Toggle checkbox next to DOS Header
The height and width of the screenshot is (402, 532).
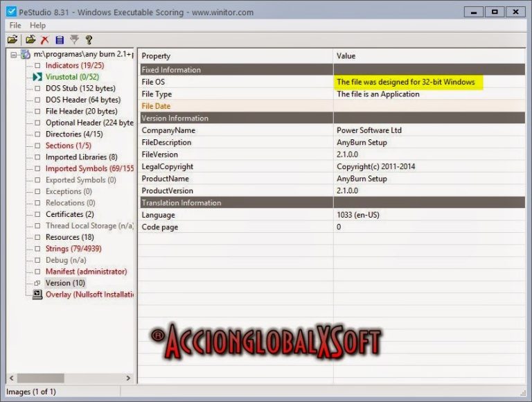click(x=37, y=100)
